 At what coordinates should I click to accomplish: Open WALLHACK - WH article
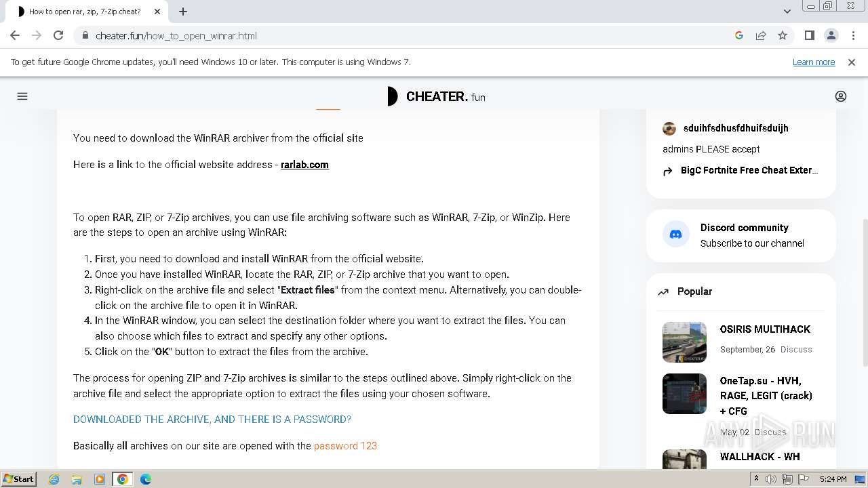click(760, 457)
